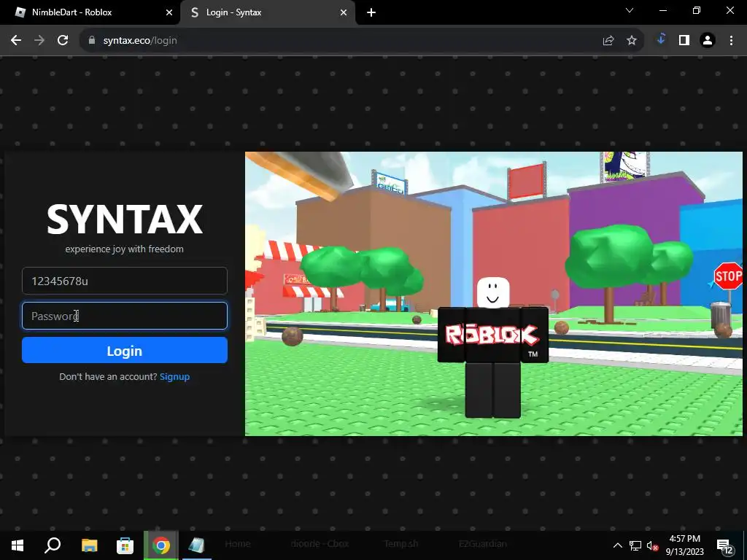Toggle the browser side panel
This screenshot has height=560, width=747.
[684, 41]
